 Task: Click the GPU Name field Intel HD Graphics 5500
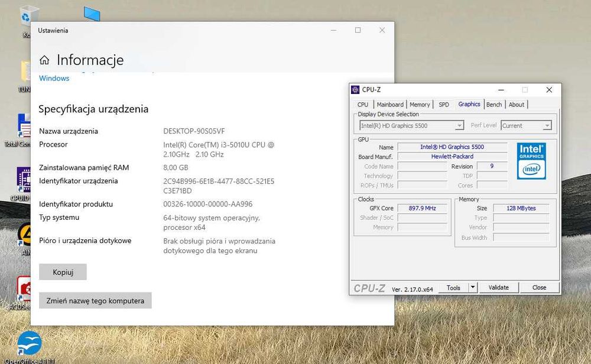tap(452, 147)
